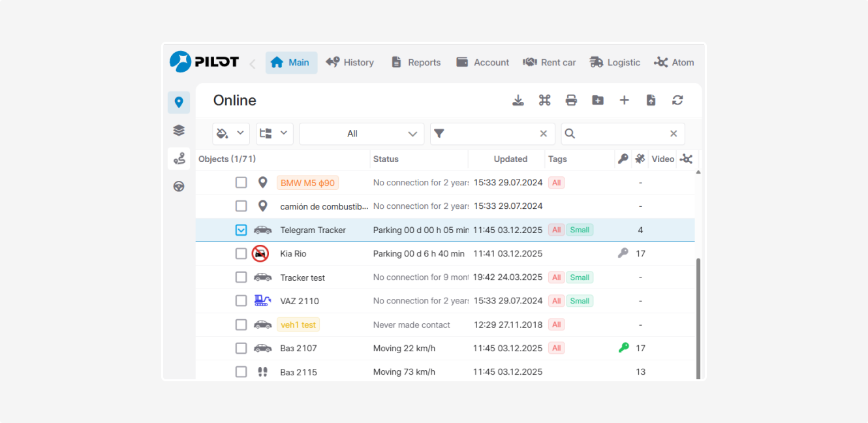Open the All filter combo box
Image resolution: width=868 pixels, height=423 pixels.
pyautogui.click(x=362, y=133)
